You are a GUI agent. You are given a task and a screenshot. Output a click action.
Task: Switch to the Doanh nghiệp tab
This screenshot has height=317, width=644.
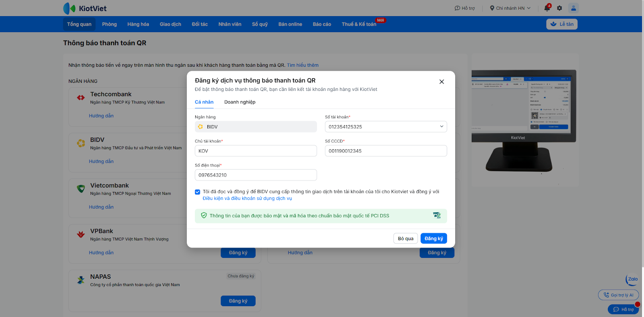pos(240,102)
